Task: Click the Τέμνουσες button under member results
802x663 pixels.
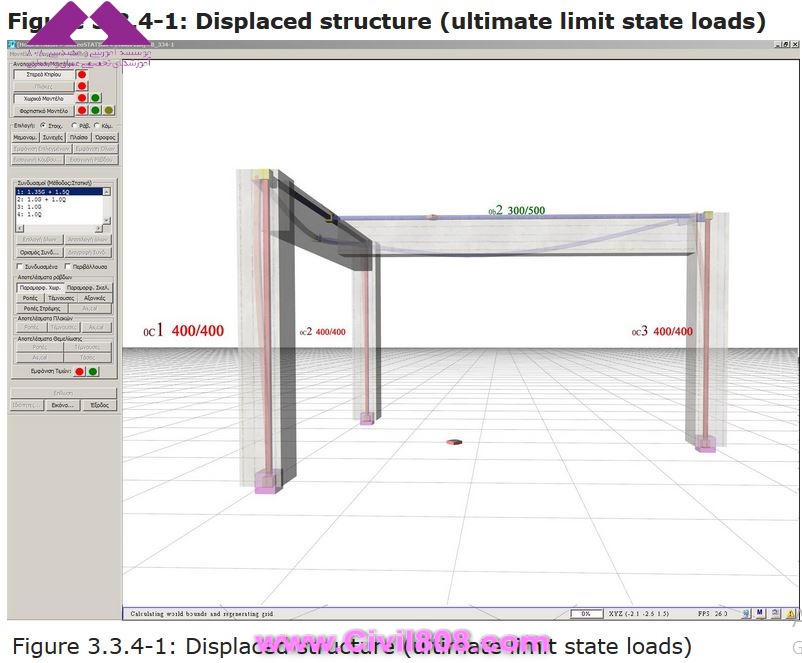Action: point(61,298)
